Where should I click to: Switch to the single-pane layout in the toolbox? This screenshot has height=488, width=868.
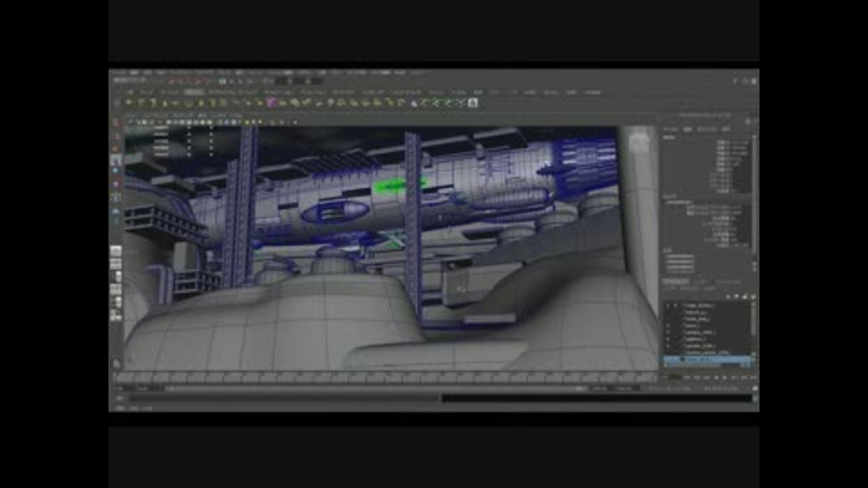tap(116, 251)
